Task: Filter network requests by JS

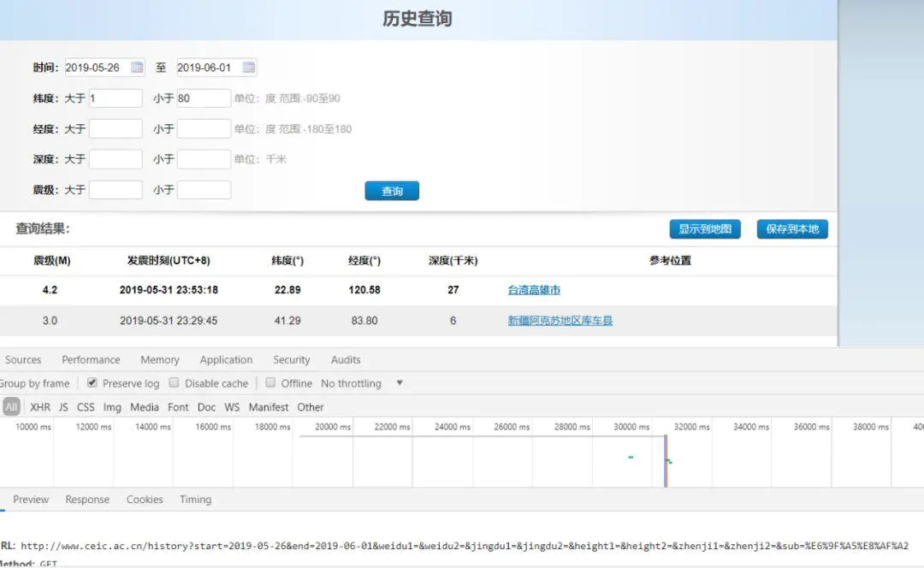Action: coord(63,407)
